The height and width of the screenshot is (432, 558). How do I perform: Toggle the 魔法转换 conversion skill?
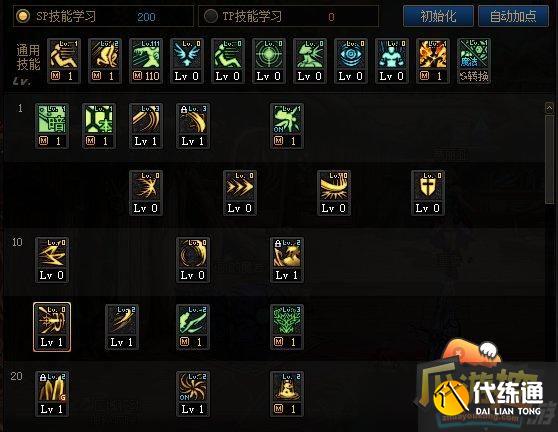click(474, 61)
